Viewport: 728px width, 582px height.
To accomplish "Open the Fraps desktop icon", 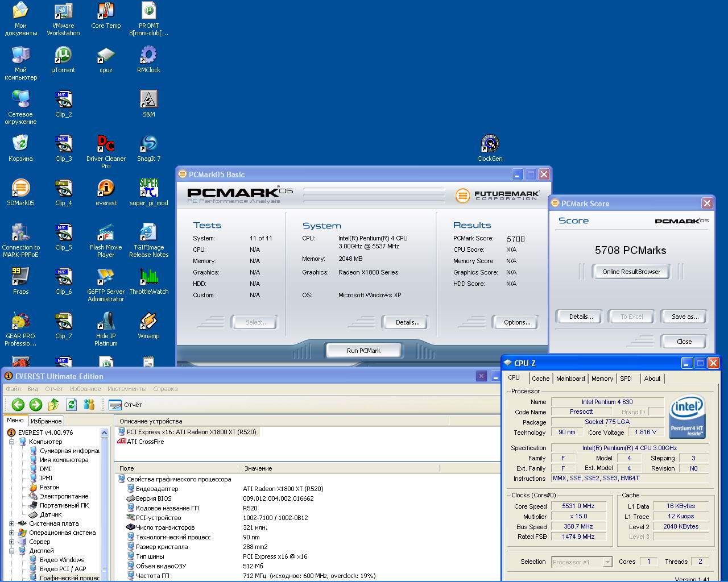I will tap(20, 281).
